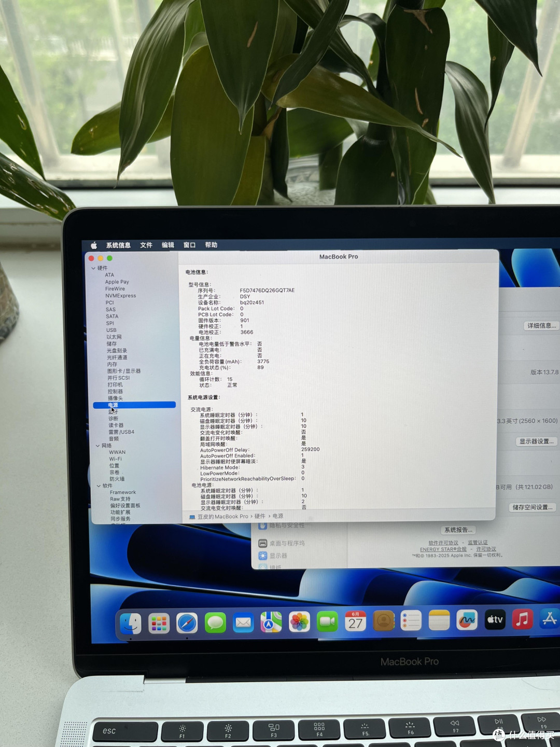Select 防火墙 under 网络

click(x=117, y=479)
